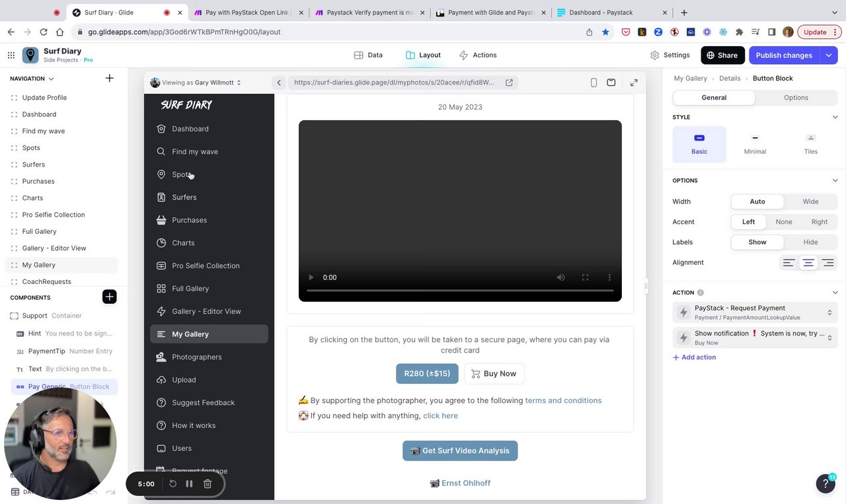Switch to the Actions tab

tap(478, 55)
